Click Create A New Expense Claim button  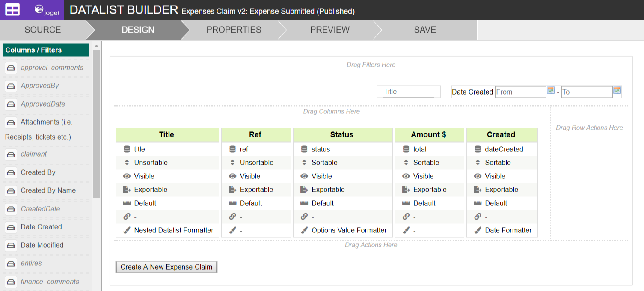pos(166,267)
